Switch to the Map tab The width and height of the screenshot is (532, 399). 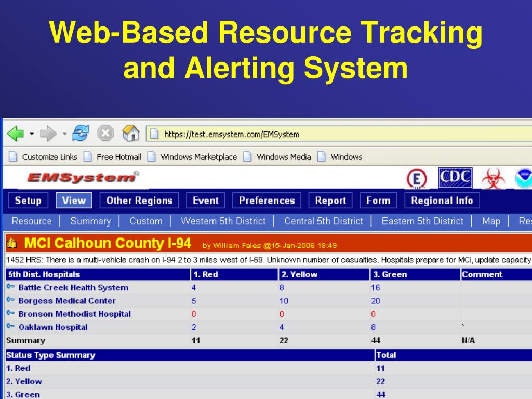pyautogui.click(x=490, y=221)
